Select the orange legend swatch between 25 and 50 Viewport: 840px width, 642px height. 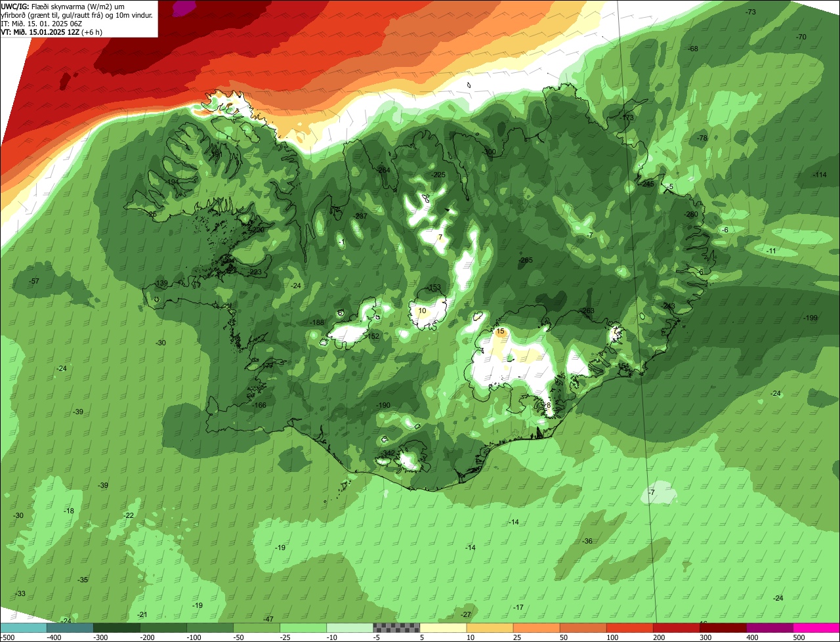pos(536,628)
